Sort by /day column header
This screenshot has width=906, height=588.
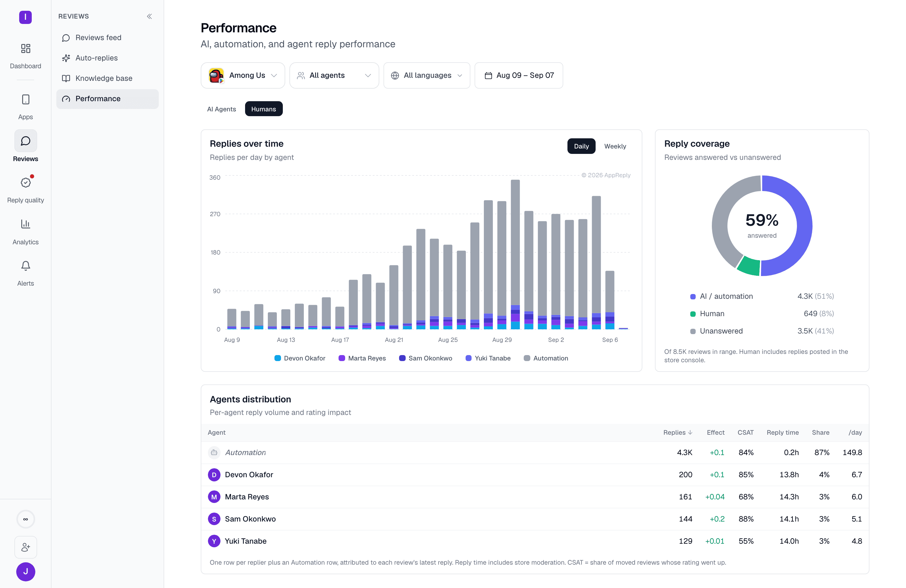coord(855,432)
